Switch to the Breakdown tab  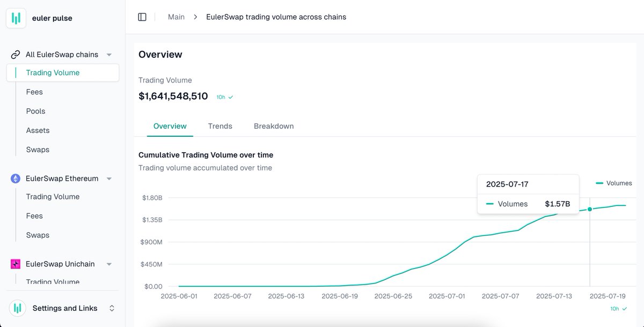coord(274,127)
